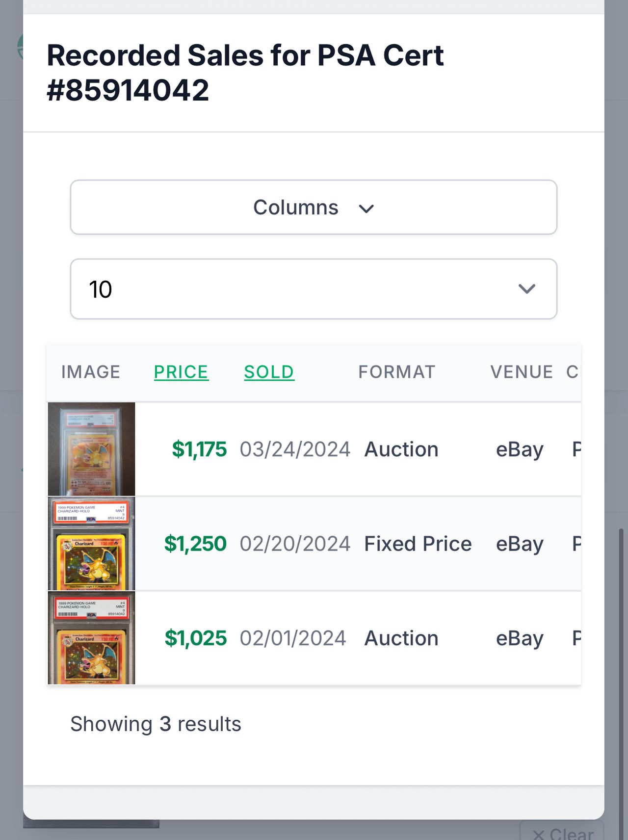Screen dimensions: 628x840
Task: Expand the rows-per-page selector showing 10
Action: [314, 289]
